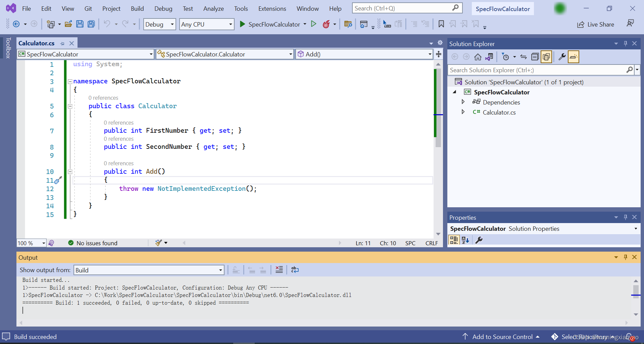Viewport: 644px width, 344px height.
Task: Click No issues found indicator
Action: (x=93, y=243)
